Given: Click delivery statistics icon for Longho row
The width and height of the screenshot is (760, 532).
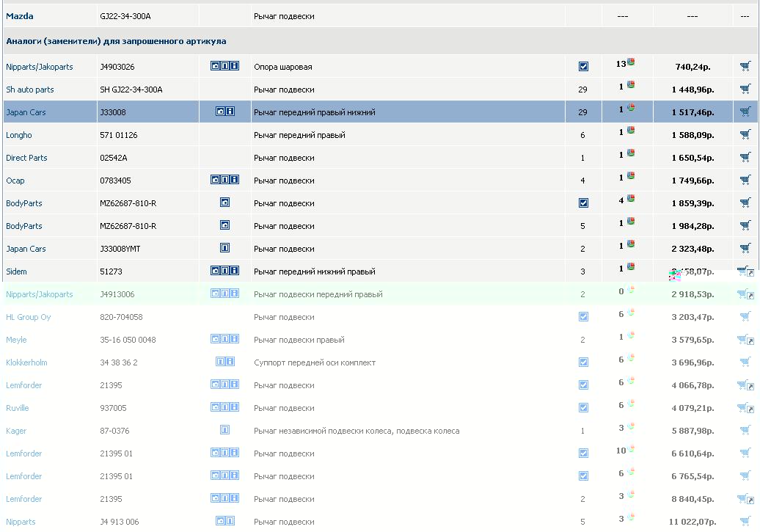Looking at the screenshot, I should click(630, 131).
